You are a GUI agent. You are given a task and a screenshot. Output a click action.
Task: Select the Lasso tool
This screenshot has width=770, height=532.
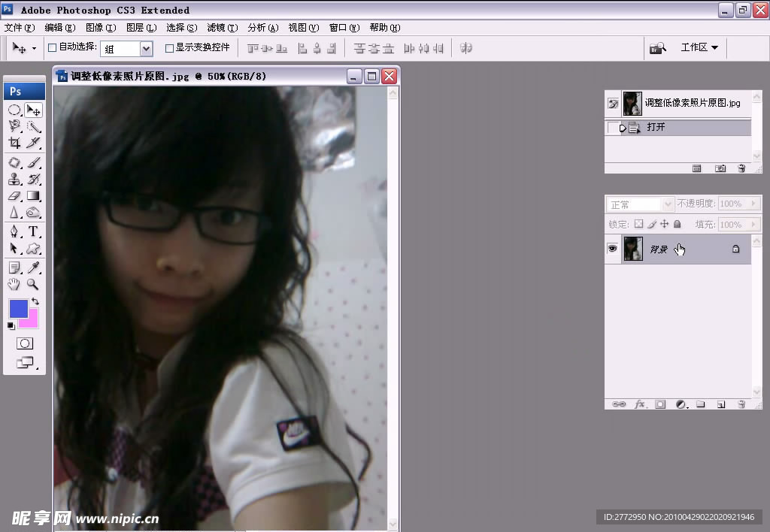(14, 127)
